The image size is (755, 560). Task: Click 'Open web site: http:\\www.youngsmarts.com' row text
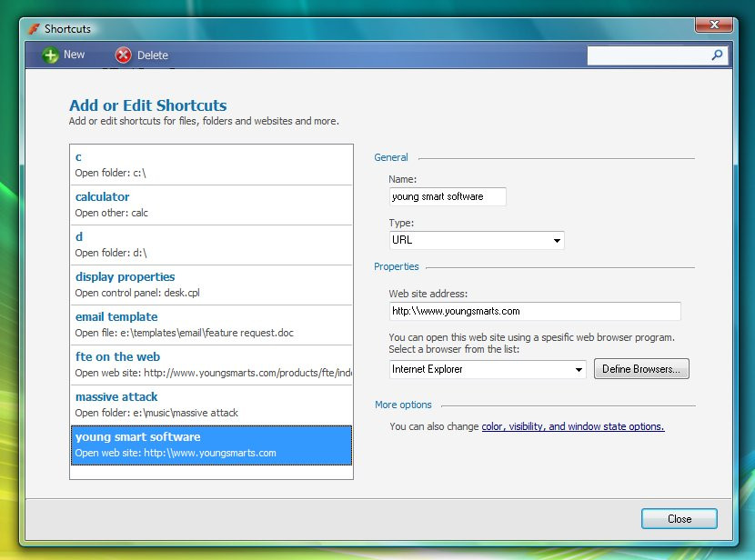(176, 453)
